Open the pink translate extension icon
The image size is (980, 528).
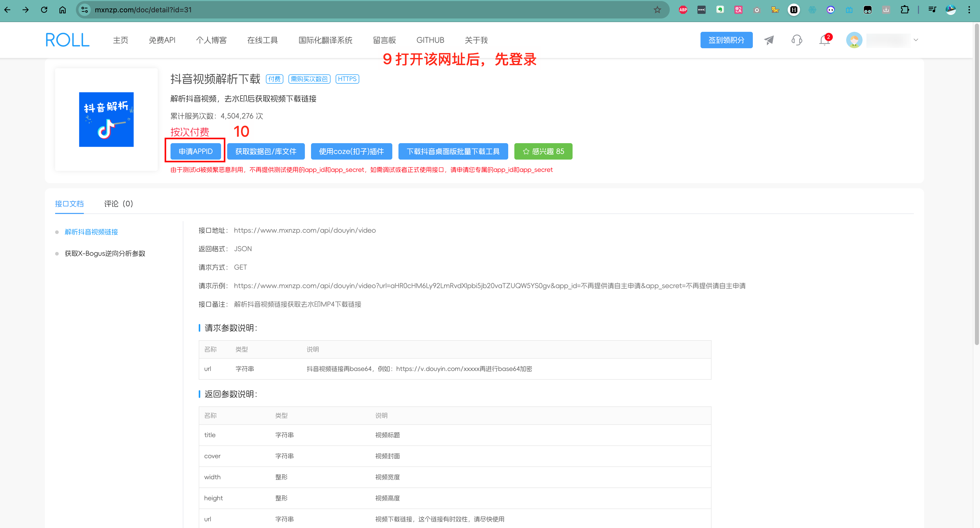click(x=738, y=10)
